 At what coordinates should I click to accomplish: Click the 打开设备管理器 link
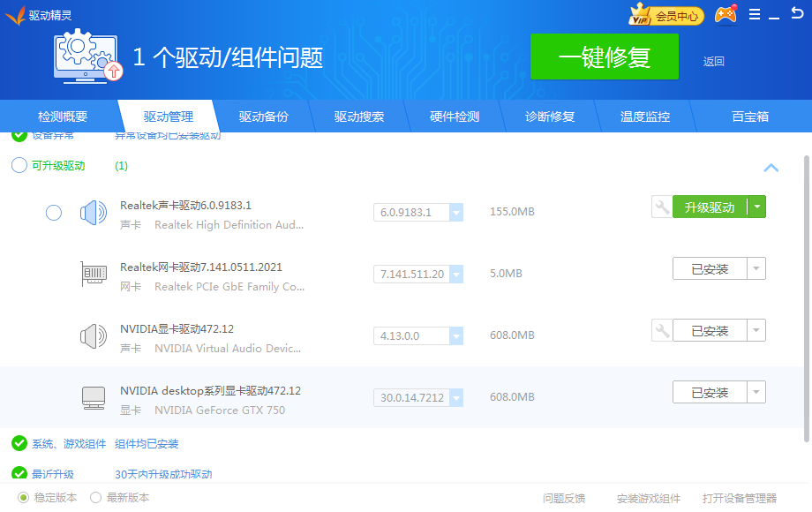[739, 499]
